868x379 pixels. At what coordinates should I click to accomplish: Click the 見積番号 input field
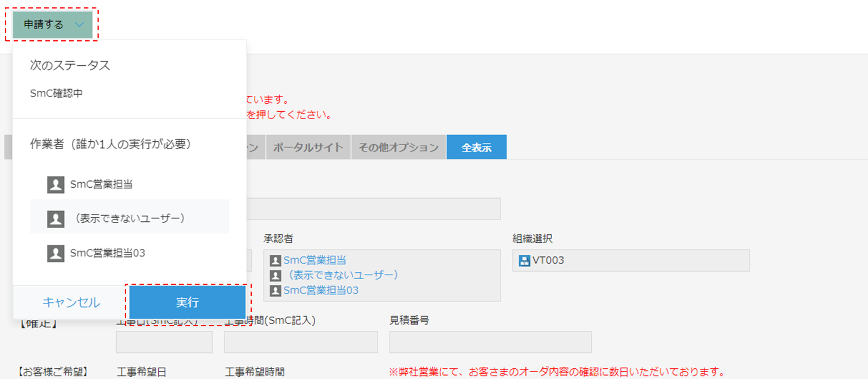[x=490, y=342]
